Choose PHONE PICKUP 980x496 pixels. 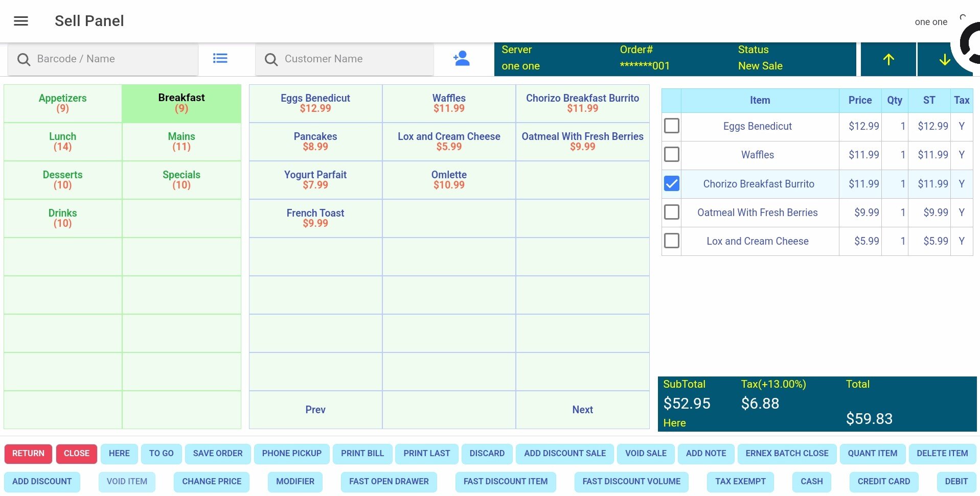(x=292, y=454)
